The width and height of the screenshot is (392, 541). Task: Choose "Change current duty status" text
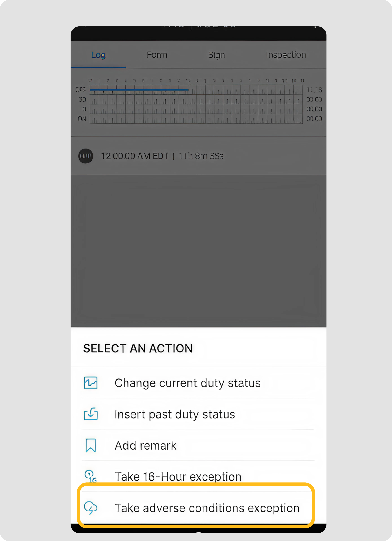(x=188, y=383)
